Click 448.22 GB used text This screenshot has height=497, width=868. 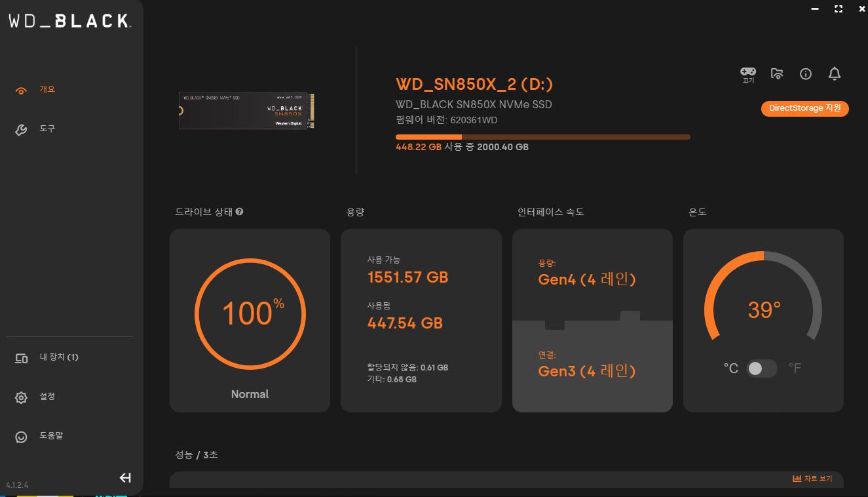coord(419,147)
